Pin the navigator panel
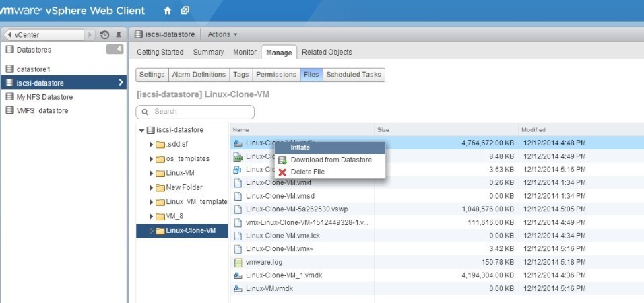Image resolution: width=644 pixels, height=303 pixels. (x=119, y=35)
